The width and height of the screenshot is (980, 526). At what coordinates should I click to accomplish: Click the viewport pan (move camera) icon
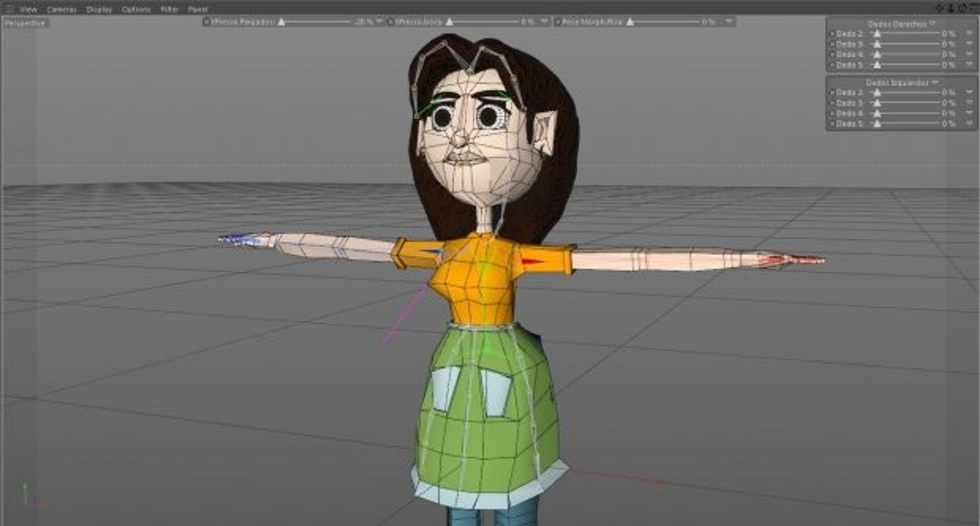pyautogui.click(x=939, y=8)
